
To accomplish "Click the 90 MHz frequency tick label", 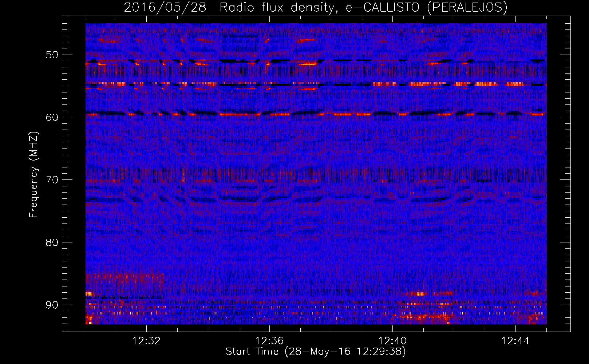I will click(52, 305).
